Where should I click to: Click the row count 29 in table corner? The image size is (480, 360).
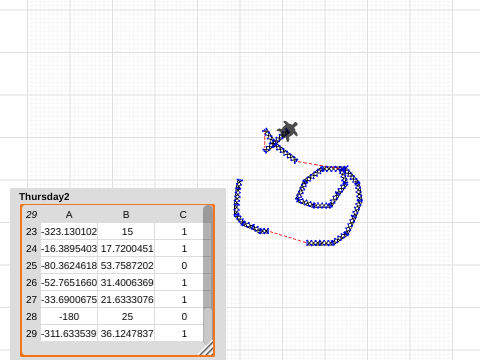tap(31, 215)
